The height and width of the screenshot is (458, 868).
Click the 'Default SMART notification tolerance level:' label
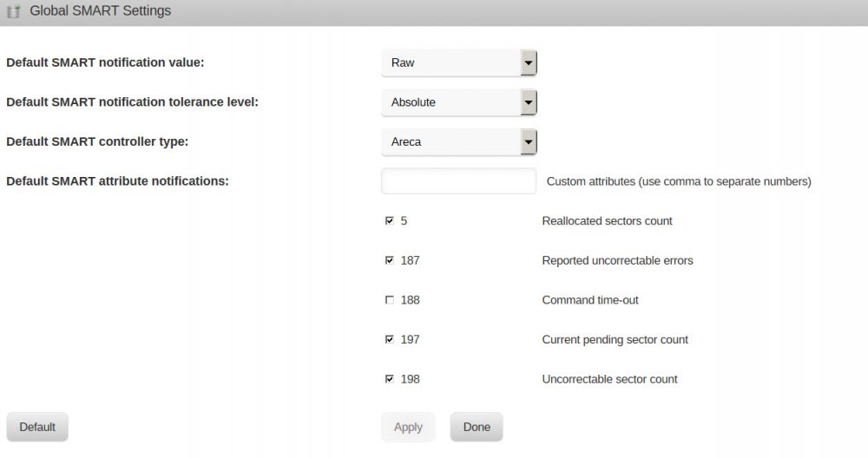click(x=132, y=102)
